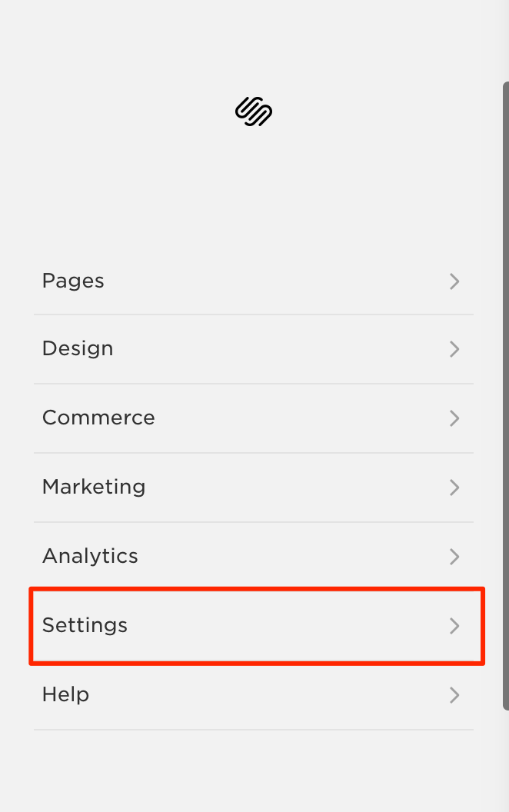The width and height of the screenshot is (509, 812).
Task: Open the Analytics panel
Action: point(254,556)
